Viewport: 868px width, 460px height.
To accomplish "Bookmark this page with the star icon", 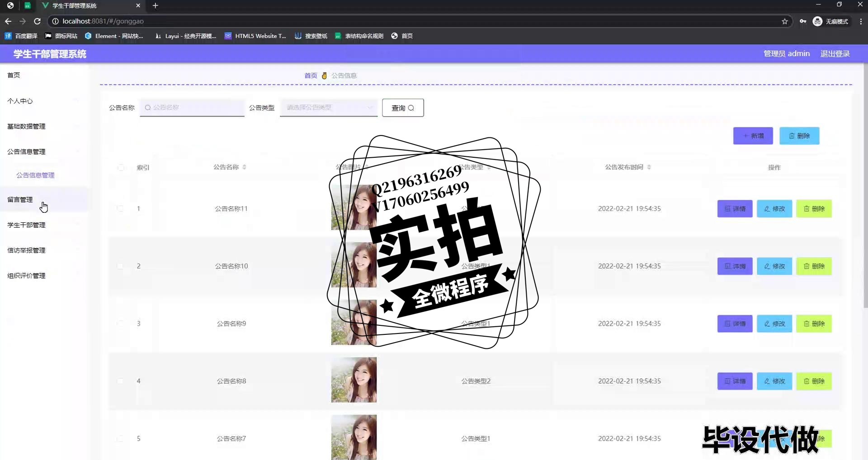I will pyautogui.click(x=785, y=21).
